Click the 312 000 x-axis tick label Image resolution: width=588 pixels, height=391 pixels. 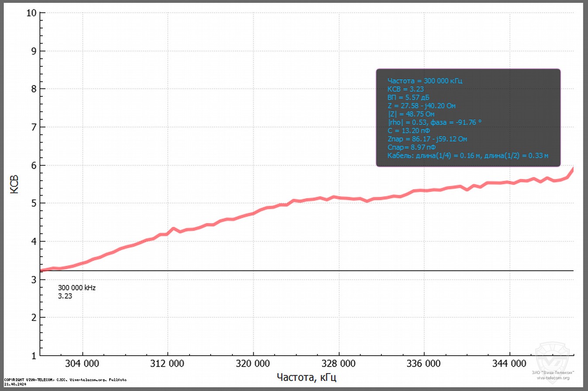point(168,364)
